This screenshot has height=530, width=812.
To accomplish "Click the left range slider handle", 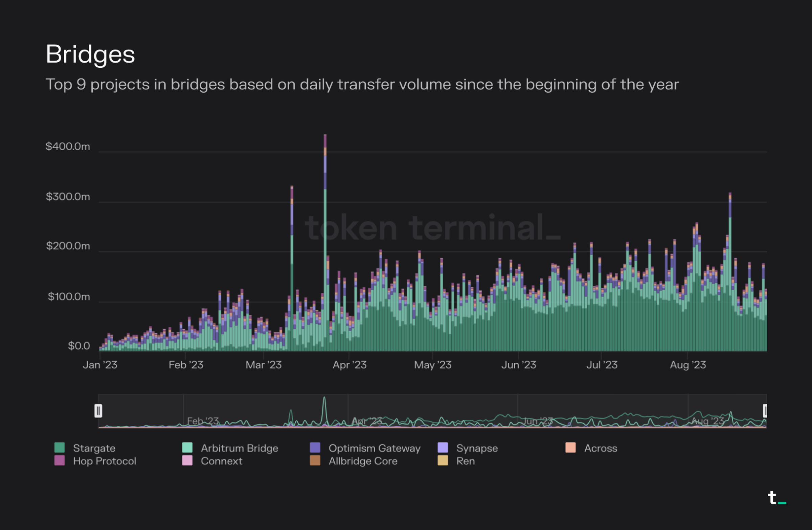I will (98, 411).
